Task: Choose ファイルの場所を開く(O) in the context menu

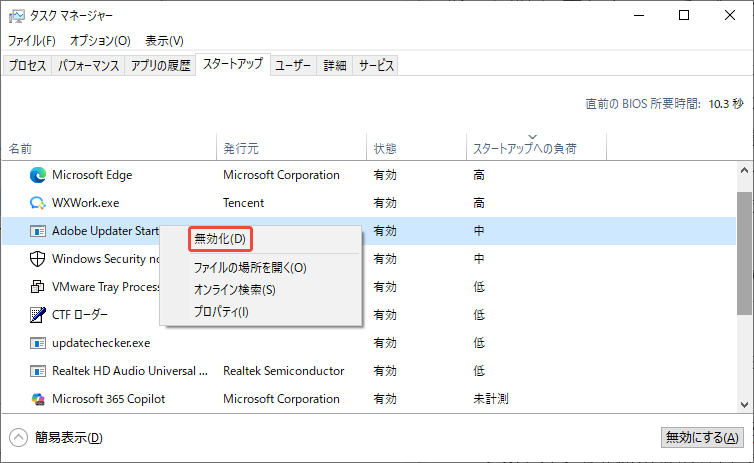Action: pos(250,268)
